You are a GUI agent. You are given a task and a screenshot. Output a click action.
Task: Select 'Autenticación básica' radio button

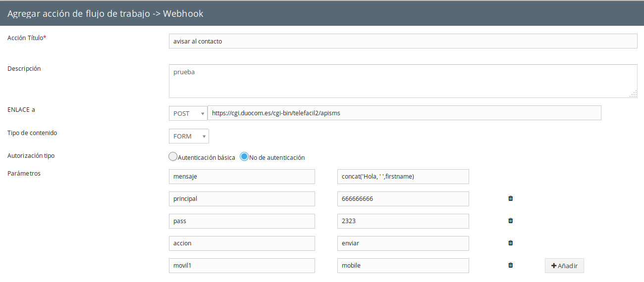[x=173, y=157]
